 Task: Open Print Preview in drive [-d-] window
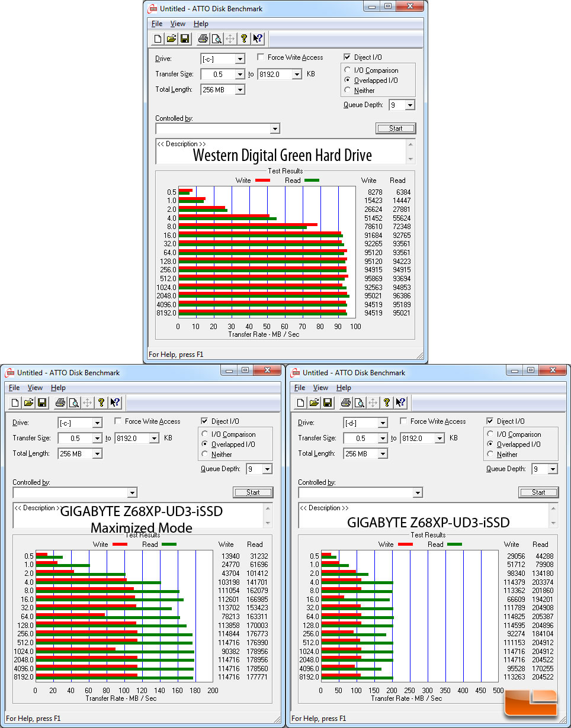360,403
